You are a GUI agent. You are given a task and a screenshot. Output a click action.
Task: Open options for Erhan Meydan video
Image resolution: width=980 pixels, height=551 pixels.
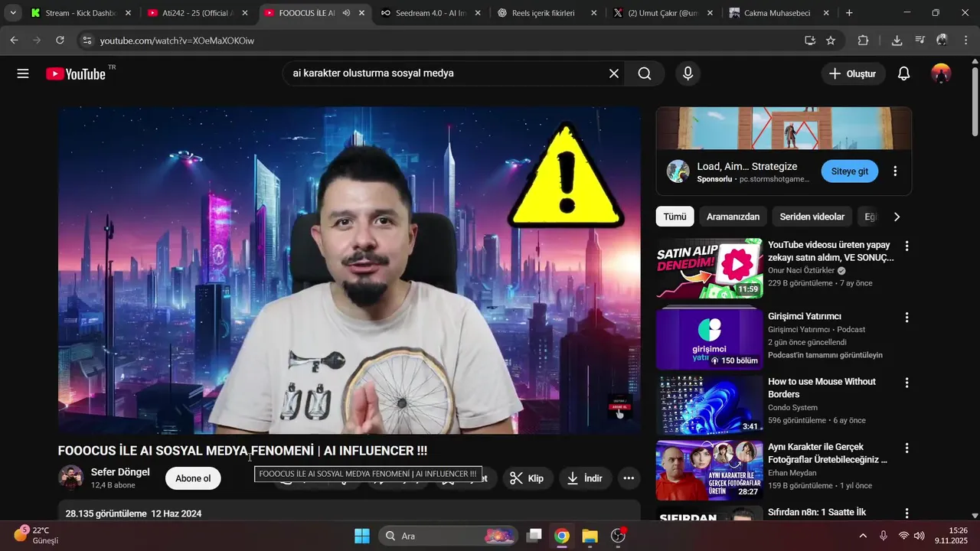coord(907,448)
